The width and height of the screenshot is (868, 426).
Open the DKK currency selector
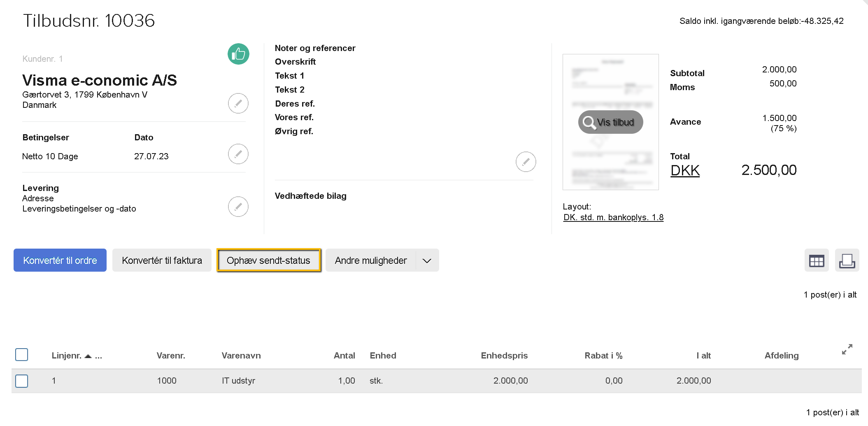point(685,170)
